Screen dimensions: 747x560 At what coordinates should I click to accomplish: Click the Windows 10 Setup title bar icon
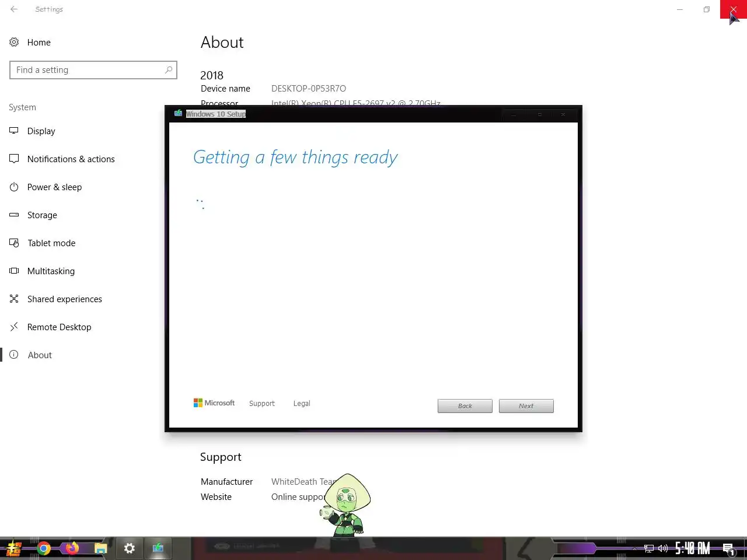[178, 114]
